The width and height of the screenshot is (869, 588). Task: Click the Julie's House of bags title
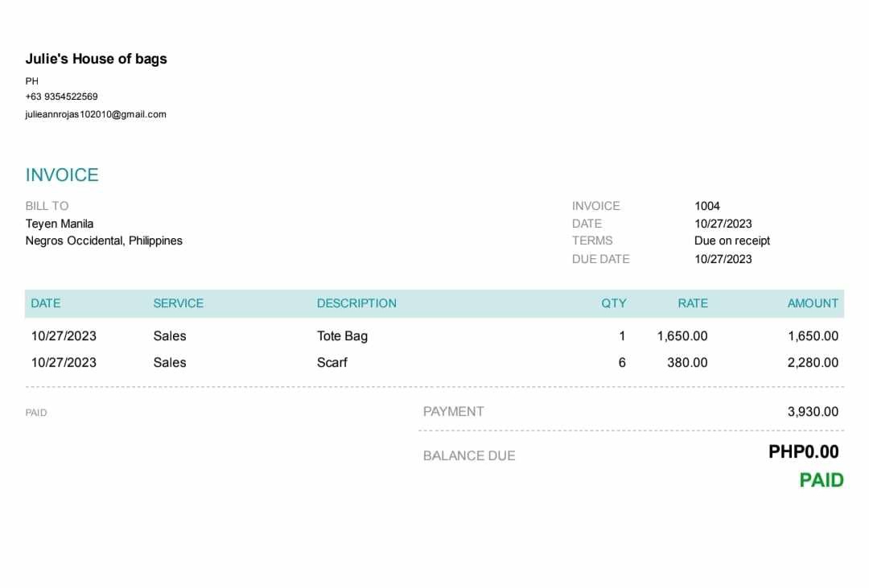pos(96,59)
